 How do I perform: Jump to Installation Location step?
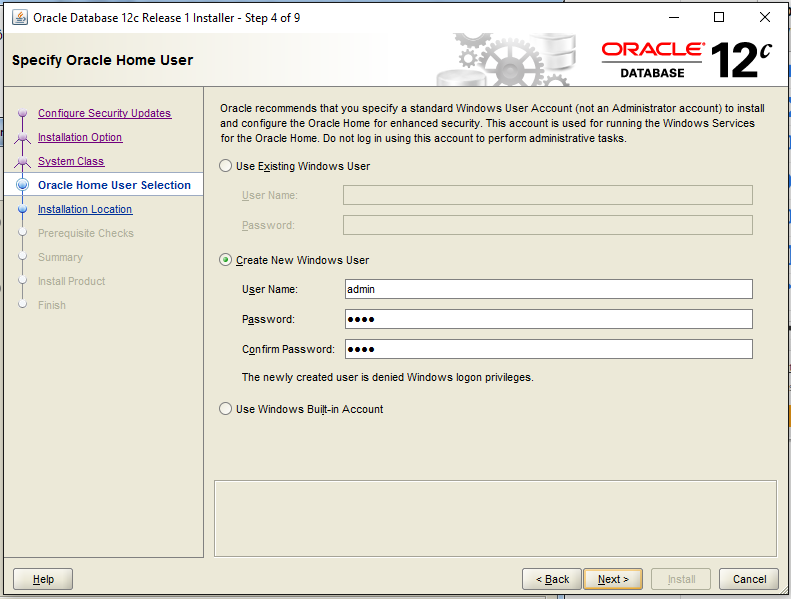85,209
